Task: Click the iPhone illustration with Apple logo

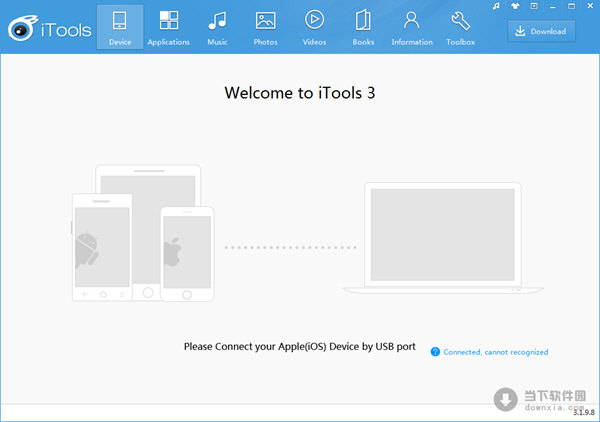Action: 187,254
